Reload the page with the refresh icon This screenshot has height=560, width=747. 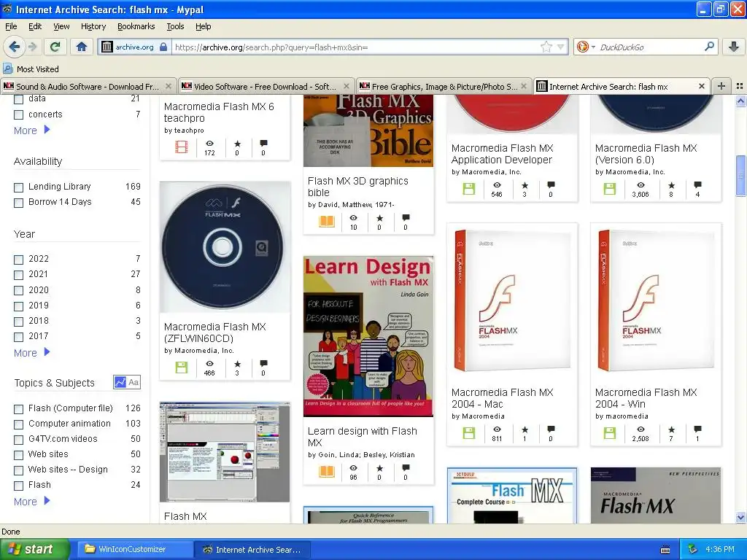pyautogui.click(x=55, y=47)
